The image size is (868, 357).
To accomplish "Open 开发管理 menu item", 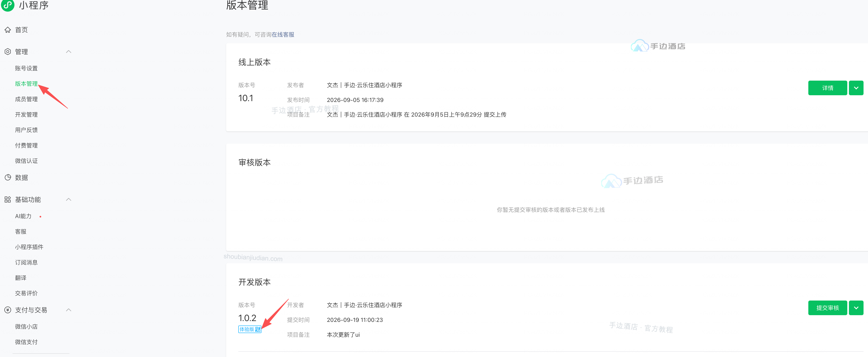I will coord(26,115).
